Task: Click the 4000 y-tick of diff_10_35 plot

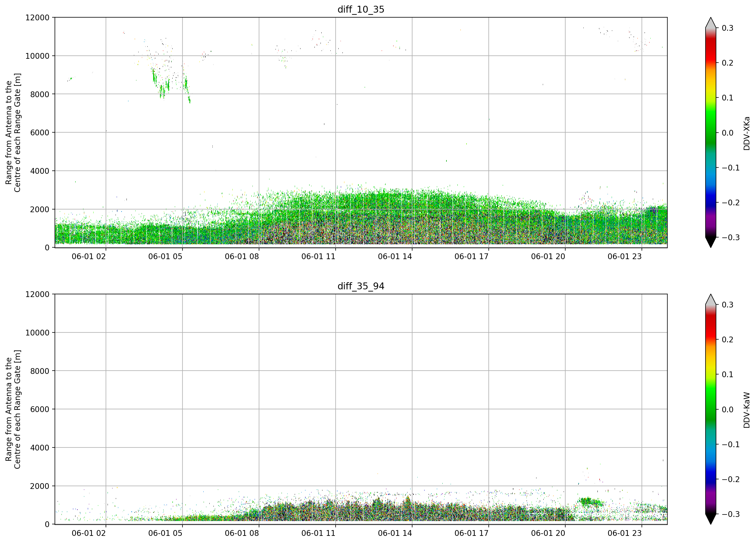Action: [40, 171]
